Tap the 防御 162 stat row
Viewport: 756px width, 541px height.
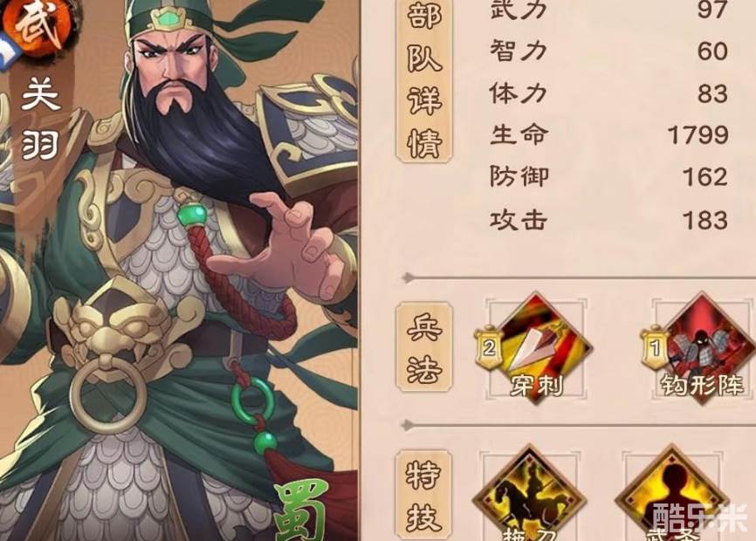[608, 177]
